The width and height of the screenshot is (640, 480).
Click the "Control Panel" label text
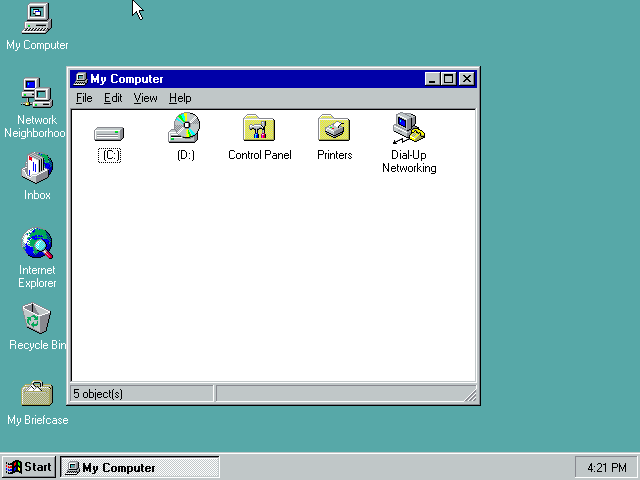(x=260, y=155)
